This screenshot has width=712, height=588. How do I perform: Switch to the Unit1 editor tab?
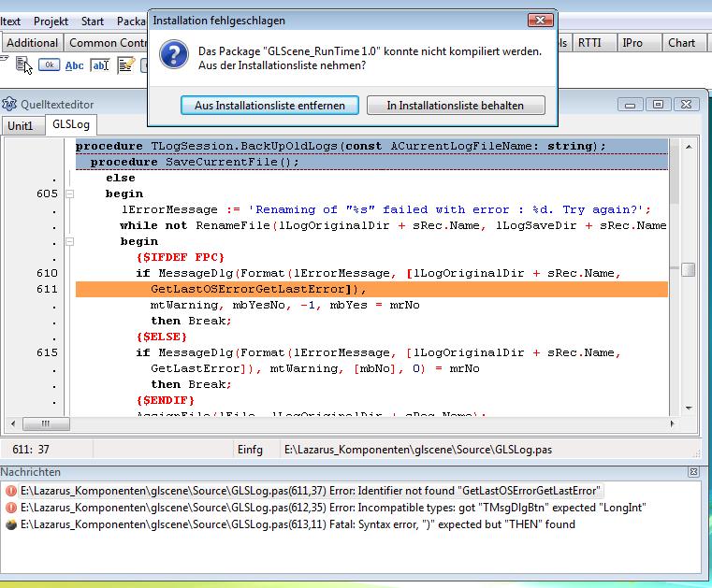click(x=21, y=125)
